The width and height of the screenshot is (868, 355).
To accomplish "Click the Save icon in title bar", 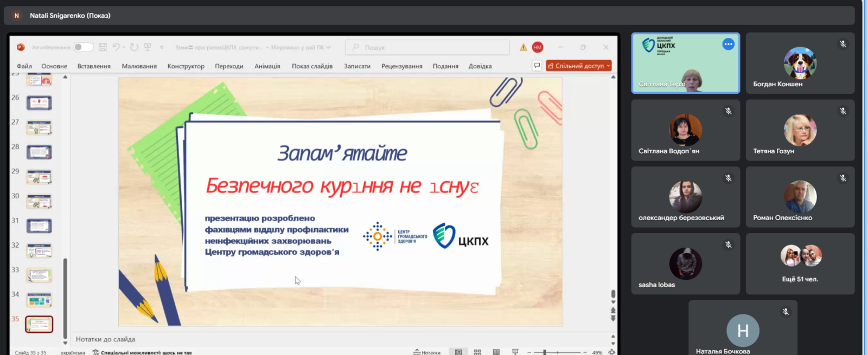I will tap(103, 47).
